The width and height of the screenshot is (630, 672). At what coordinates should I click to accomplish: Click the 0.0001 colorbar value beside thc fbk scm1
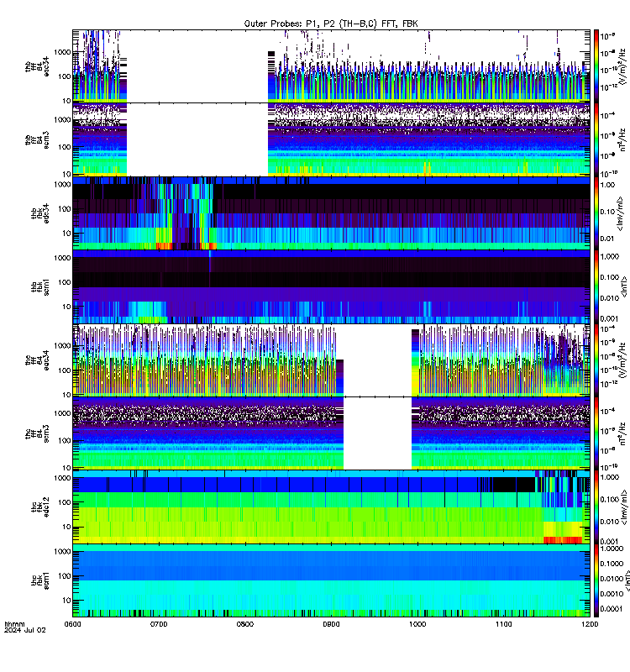612,609
